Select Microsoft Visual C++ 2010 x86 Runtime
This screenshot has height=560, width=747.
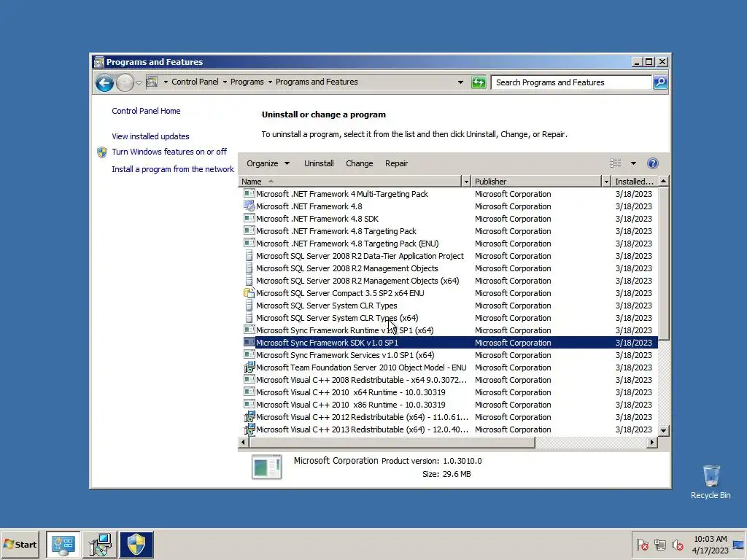(448, 404)
